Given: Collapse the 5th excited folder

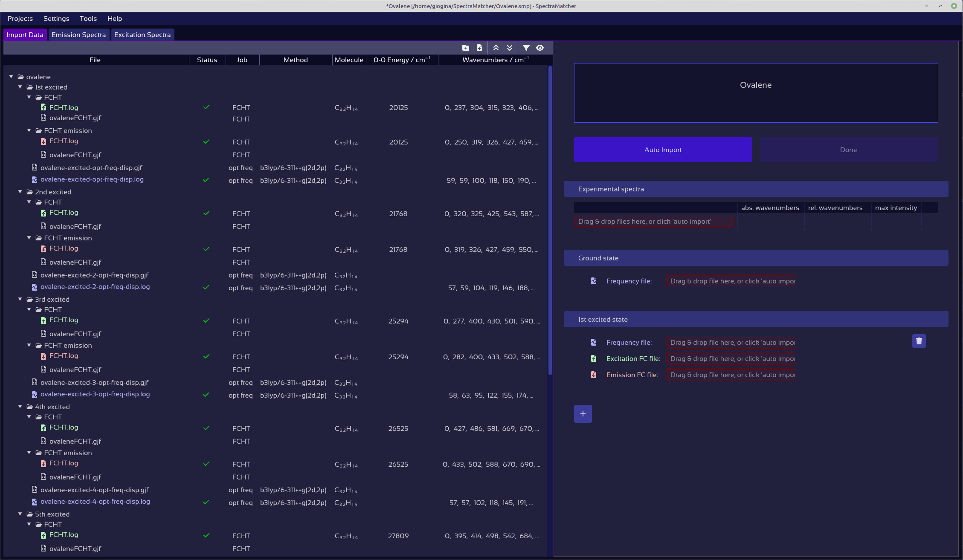Looking at the screenshot, I should pos(20,514).
